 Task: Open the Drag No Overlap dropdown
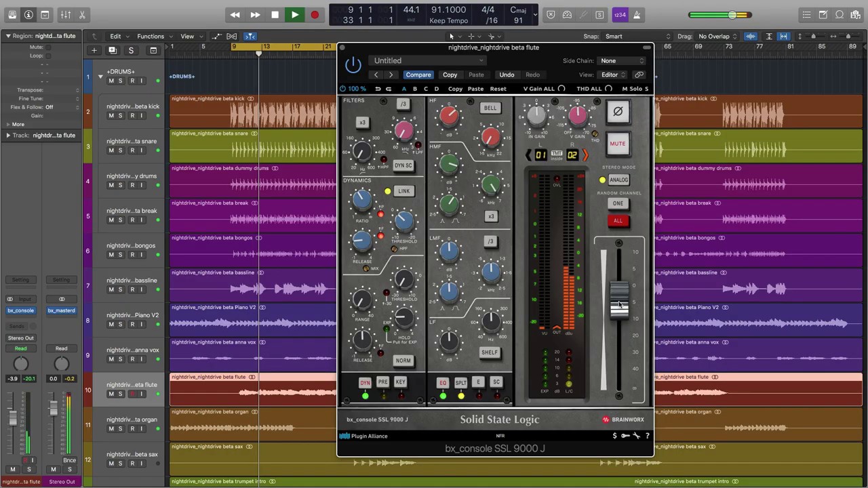717,37
